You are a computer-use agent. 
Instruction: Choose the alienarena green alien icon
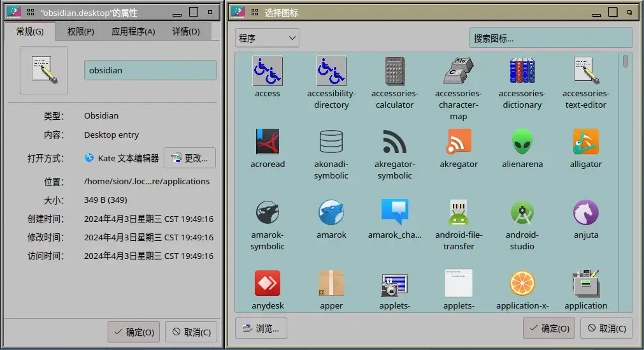point(522,142)
